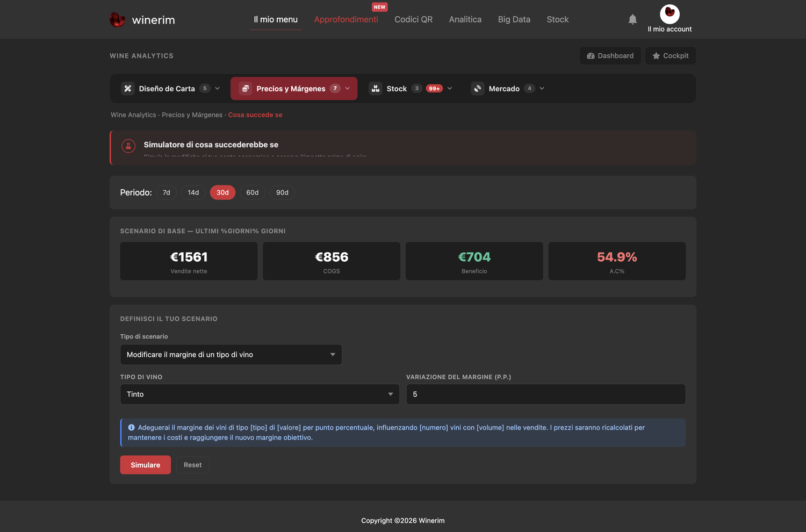The height and width of the screenshot is (532, 806).
Task: Click the info icon in the blue note
Action: pos(131,428)
